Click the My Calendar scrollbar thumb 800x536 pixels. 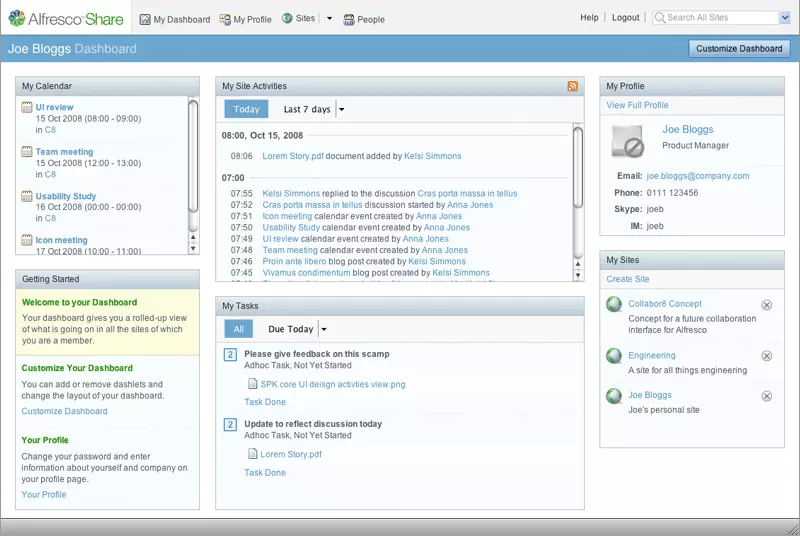[x=193, y=156]
